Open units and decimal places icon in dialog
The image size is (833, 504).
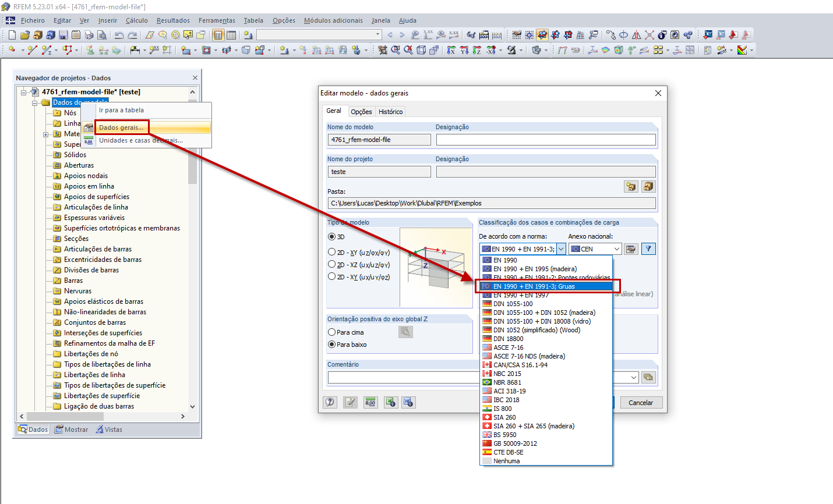tap(370, 402)
